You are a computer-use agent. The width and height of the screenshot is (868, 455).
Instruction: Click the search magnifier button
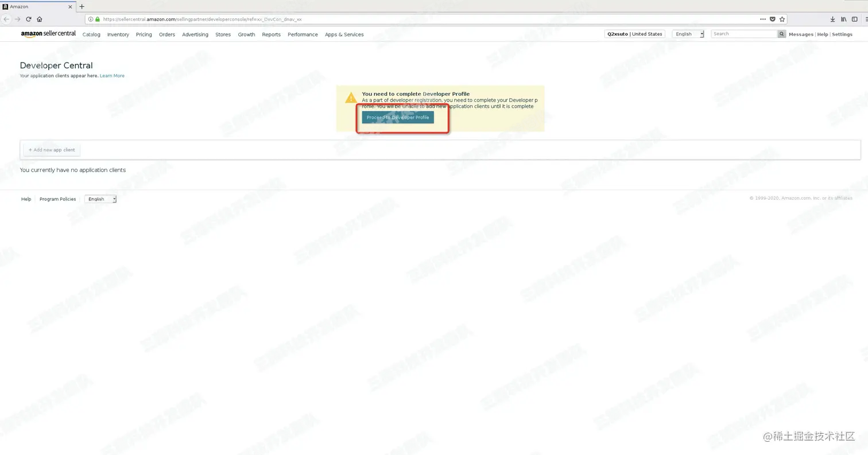click(781, 34)
